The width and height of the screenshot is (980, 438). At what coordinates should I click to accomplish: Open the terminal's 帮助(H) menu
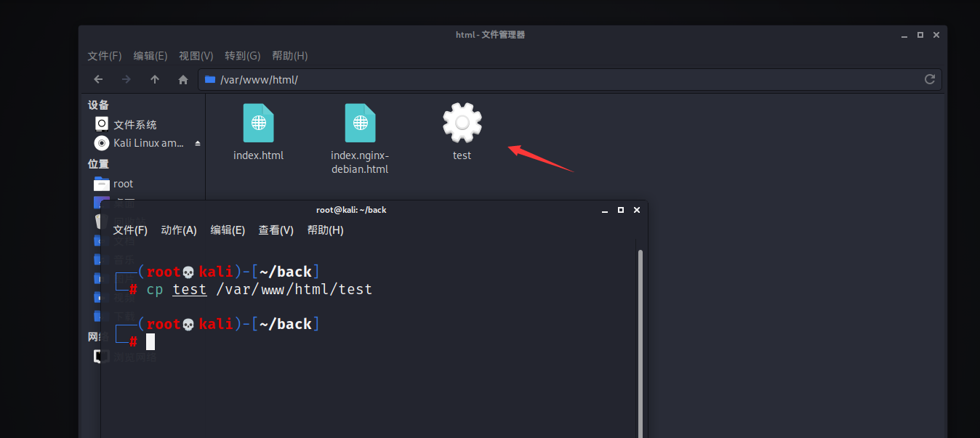coord(325,230)
